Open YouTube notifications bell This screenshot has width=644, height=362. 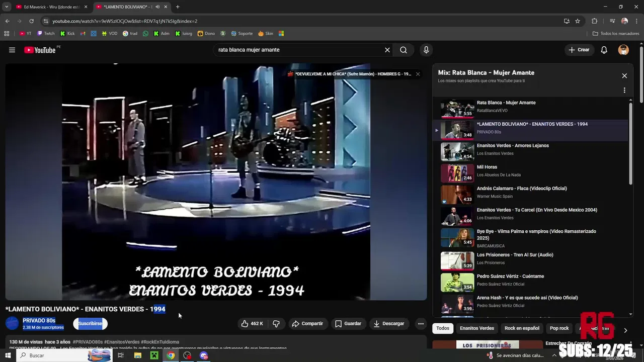tap(604, 50)
